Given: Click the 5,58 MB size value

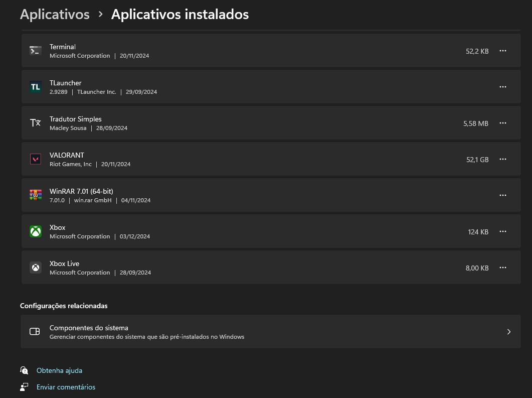Looking at the screenshot, I should [476, 123].
